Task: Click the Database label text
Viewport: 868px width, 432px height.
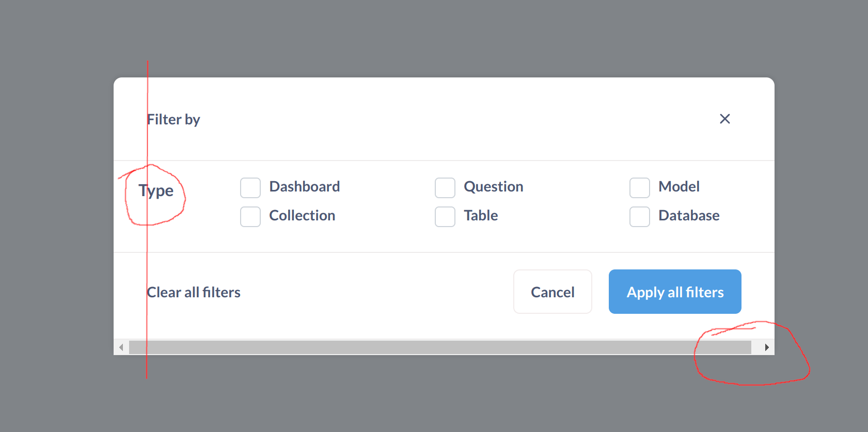Action: pos(689,215)
